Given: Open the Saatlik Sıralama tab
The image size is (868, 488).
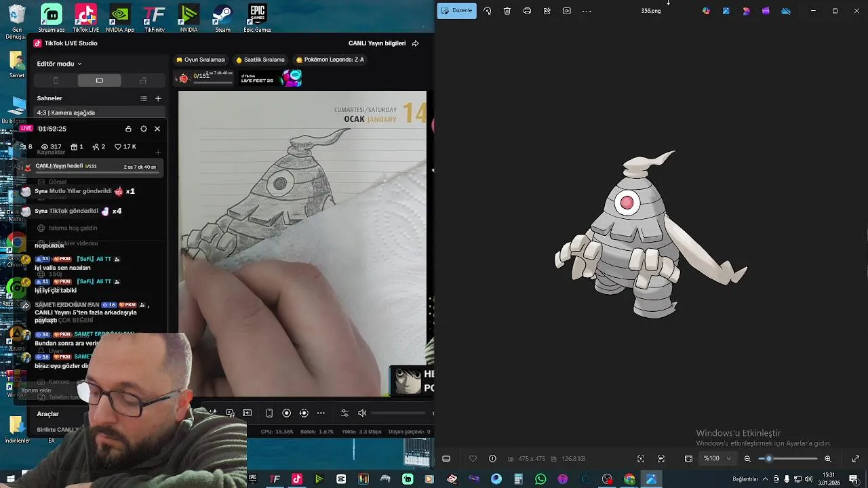Looking at the screenshot, I should pyautogui.click(x=260, y=60).
